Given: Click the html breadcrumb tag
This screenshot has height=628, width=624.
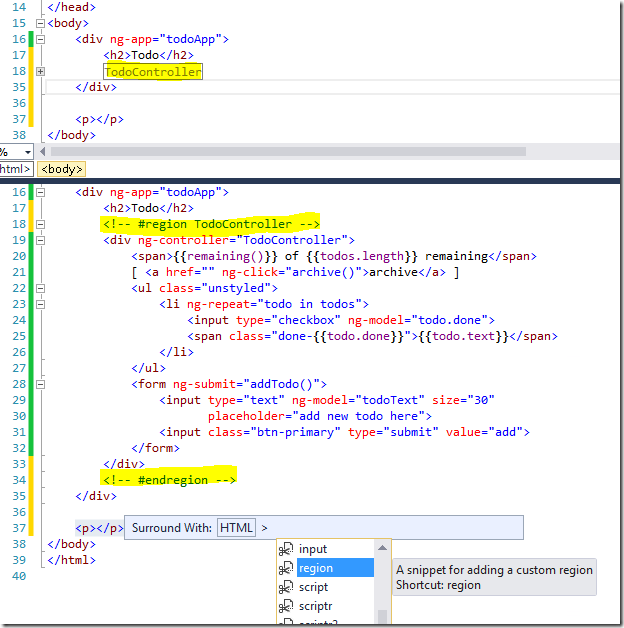Looking at the screenshot, I should point(15,169).
